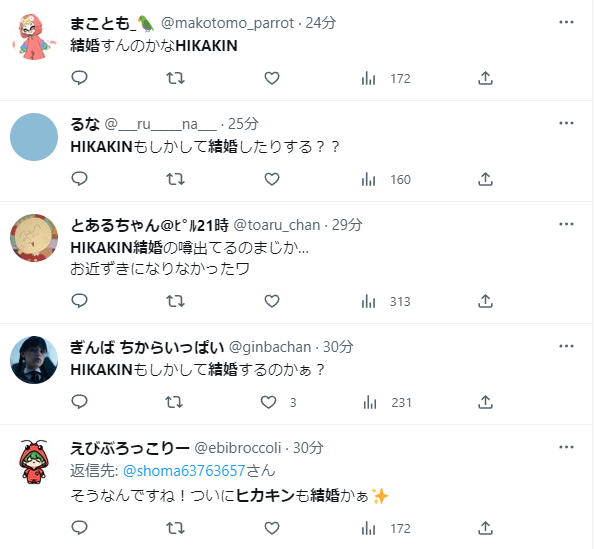Like the toaru_chan tweet
Viewport: 594px width, 549px height.
click(x=272, y=301)
